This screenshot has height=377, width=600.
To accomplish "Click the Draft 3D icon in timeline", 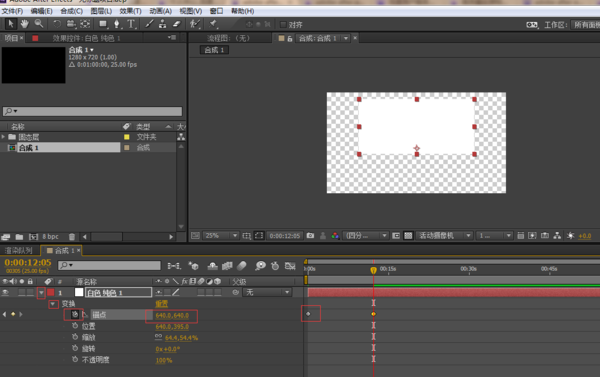I will pos(193,266).
